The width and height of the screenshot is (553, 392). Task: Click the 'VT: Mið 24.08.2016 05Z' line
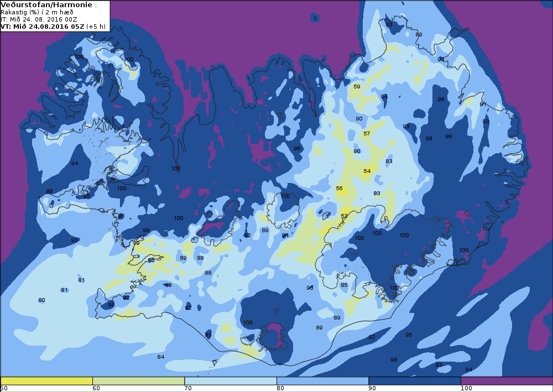[x=43, y=27]
